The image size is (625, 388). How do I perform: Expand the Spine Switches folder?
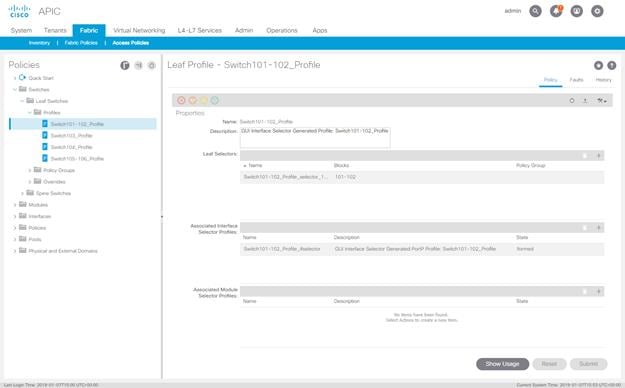pyautogui.click(x=22, y=193)
